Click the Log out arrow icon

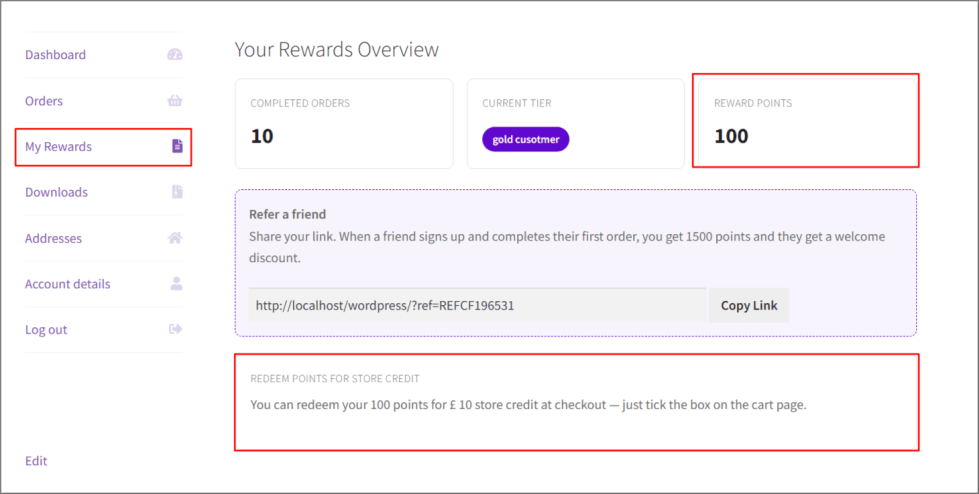tap(175, 329)
